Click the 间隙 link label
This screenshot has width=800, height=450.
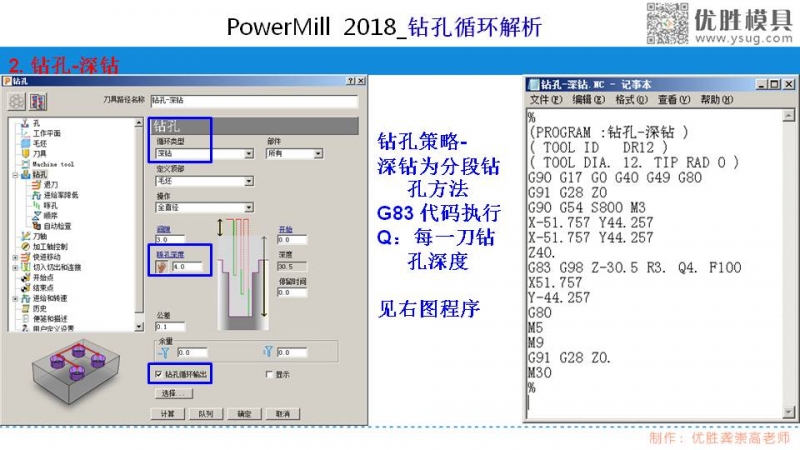pyautogui.click(x=163, y=230)
